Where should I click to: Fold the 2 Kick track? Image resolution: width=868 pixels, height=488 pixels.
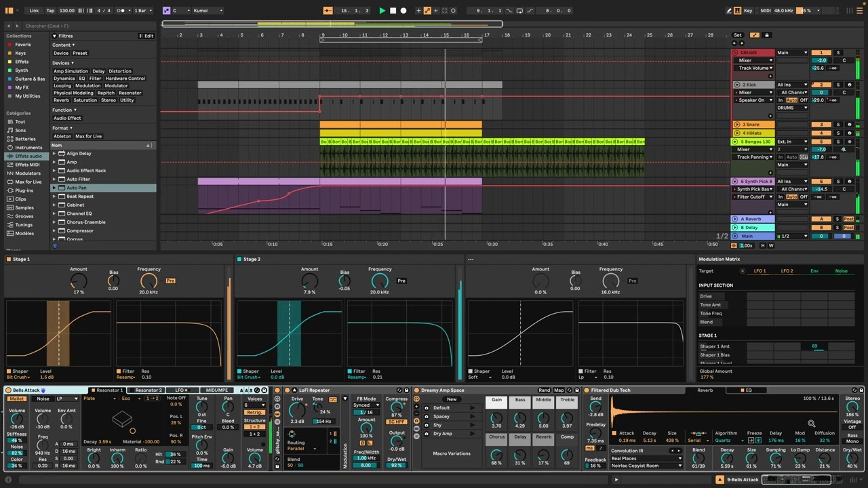click(x=737, y=85)
